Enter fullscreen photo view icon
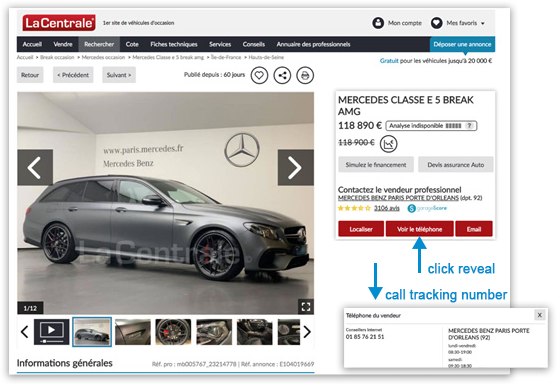 306,307
